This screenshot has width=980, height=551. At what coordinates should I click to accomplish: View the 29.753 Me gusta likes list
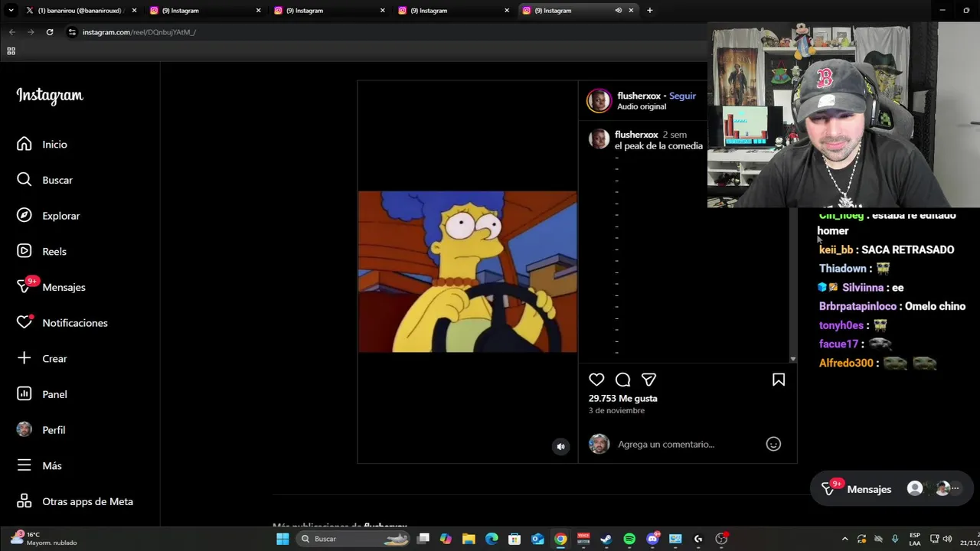622,398
